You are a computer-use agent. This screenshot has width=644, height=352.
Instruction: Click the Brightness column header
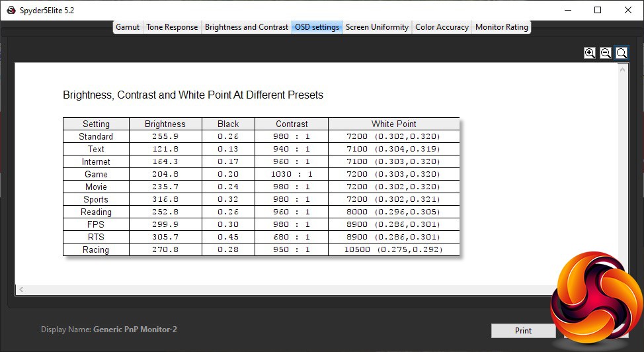pyautogui.click(x=165, y=124)
